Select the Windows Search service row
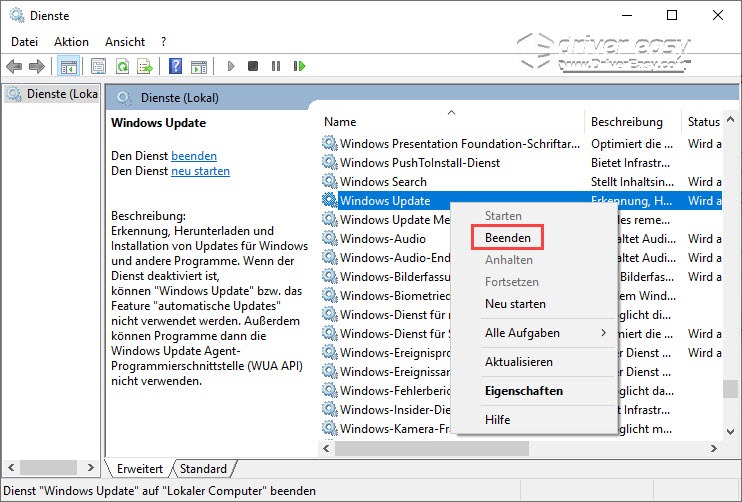742x502 pixels. 521,181
